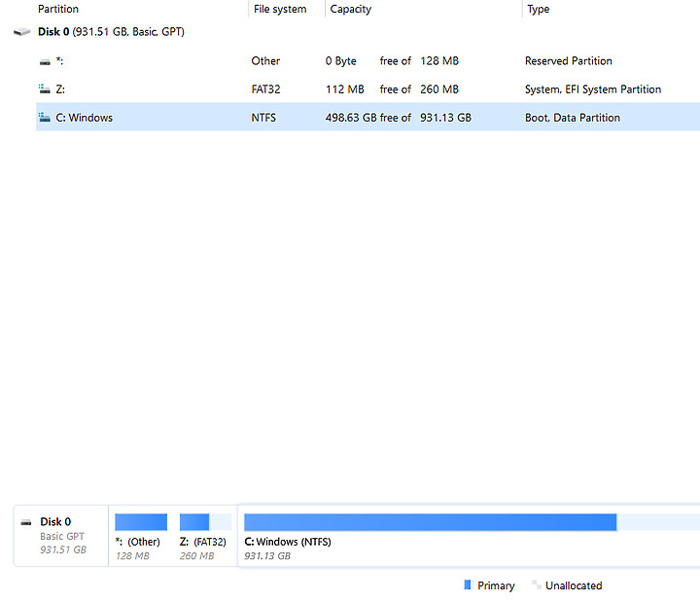
Task: Click the 931.13 GB label in disk map
Action: [x=267, y=556]
